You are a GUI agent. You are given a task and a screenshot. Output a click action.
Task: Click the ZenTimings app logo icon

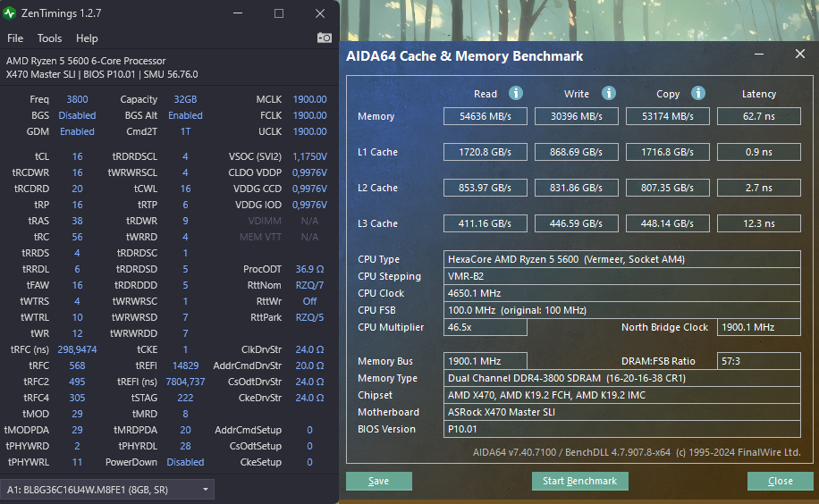pyautogui.click(x=10, y=13)
